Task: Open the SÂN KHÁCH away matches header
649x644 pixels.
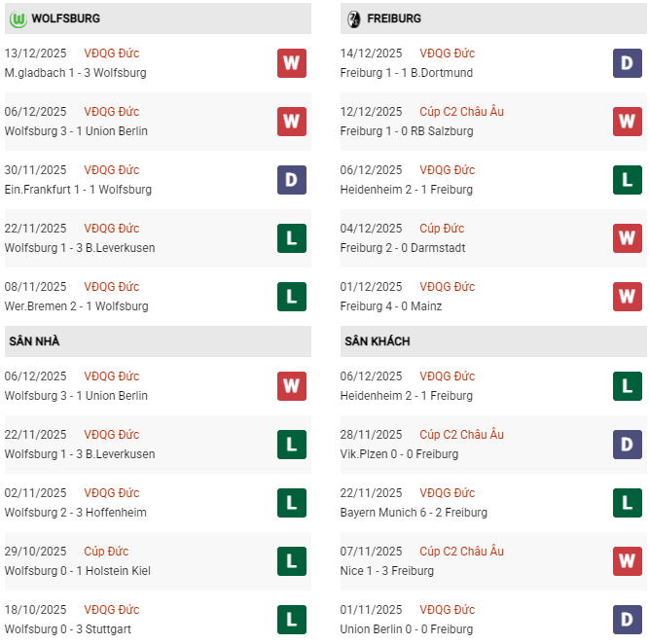Action: click(378, 341)
